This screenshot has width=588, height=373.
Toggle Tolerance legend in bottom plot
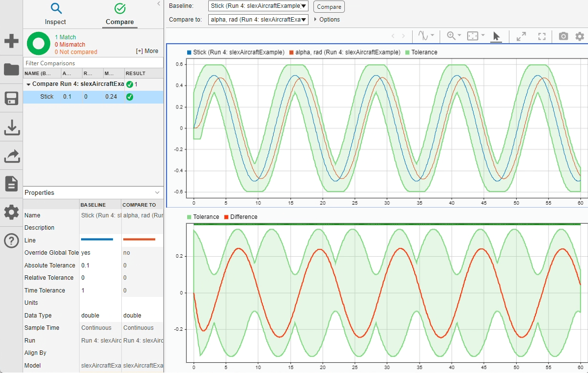point(203,217)
